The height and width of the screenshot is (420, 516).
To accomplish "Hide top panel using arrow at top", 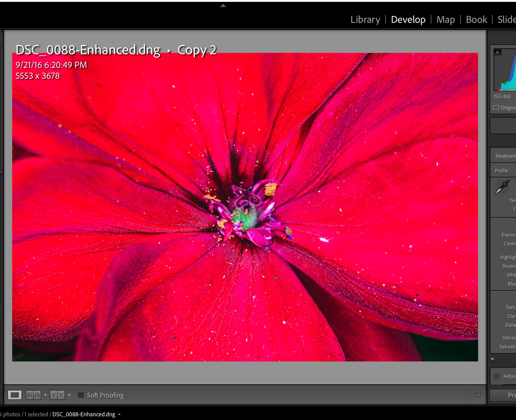I will 223,6.
